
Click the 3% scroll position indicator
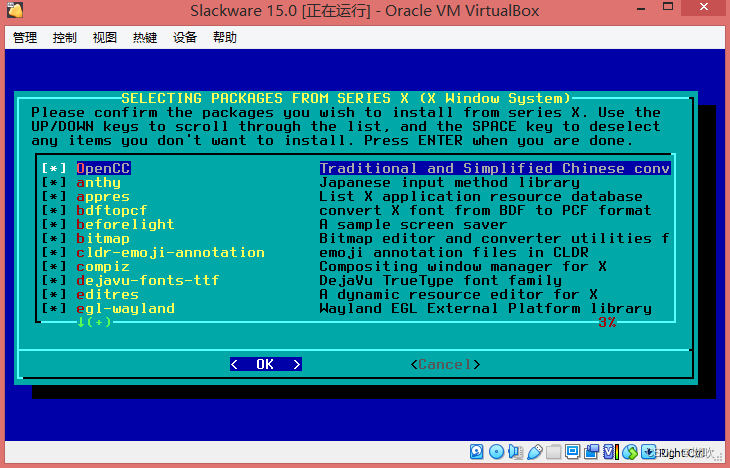(608, 322)
